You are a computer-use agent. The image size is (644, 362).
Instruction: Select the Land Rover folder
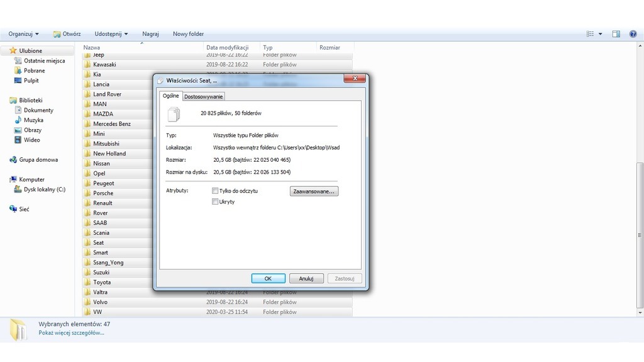click(x=107, y=94)
